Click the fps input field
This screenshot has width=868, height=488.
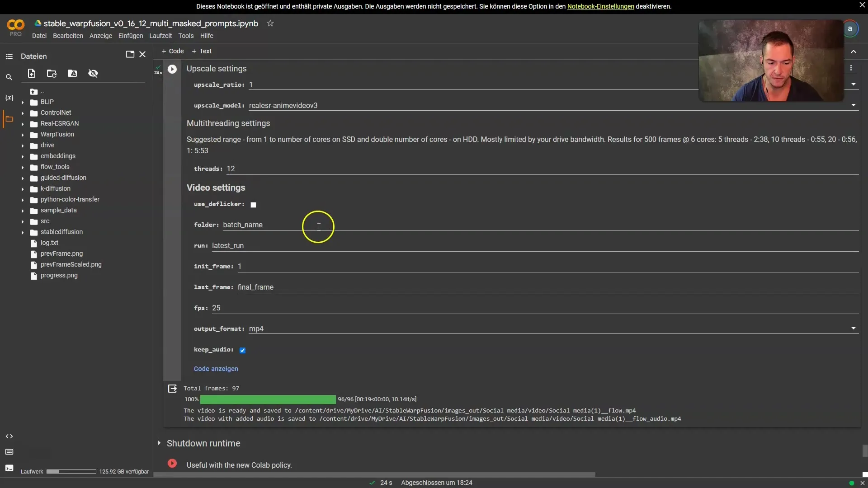[x=535, y=308]
